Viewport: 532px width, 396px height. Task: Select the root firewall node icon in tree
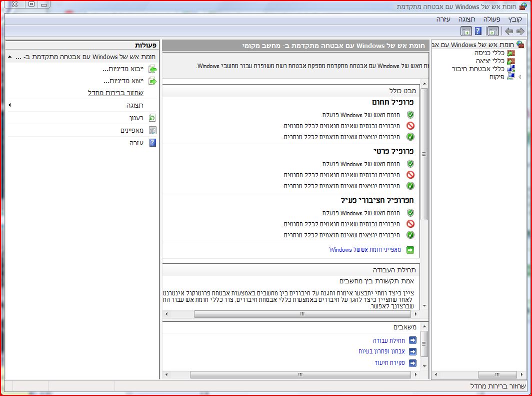(520, 44)
